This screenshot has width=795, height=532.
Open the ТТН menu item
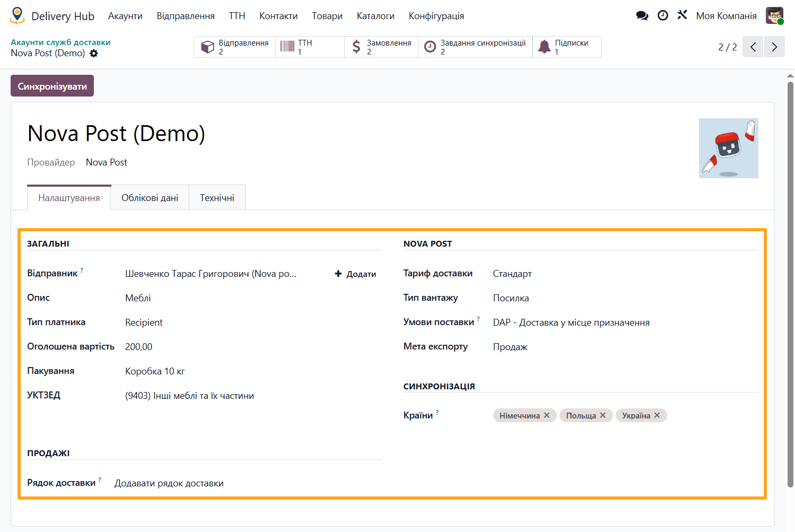(x=237, y=16)
